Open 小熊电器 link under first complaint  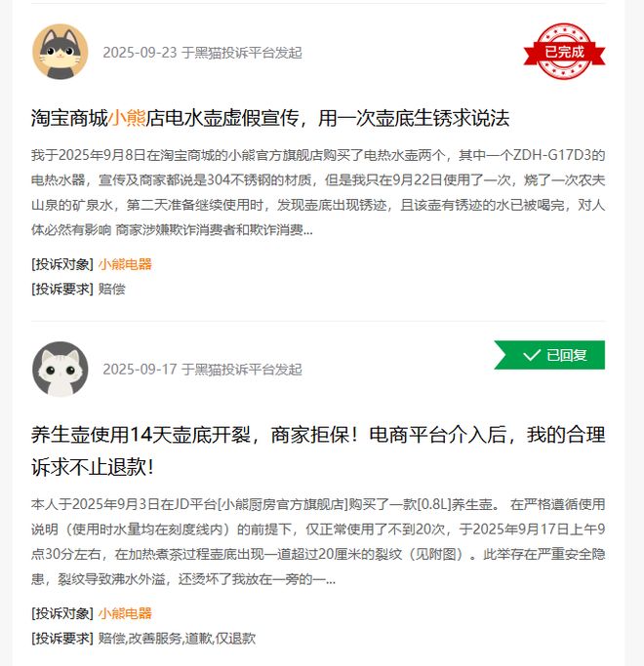pyautogui.click(x=125, y=264)
